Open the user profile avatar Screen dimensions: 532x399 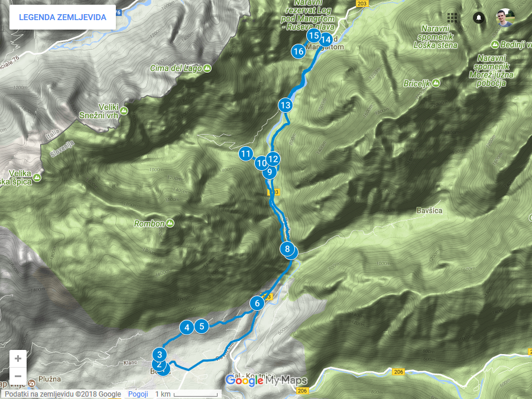pos(505,17)
